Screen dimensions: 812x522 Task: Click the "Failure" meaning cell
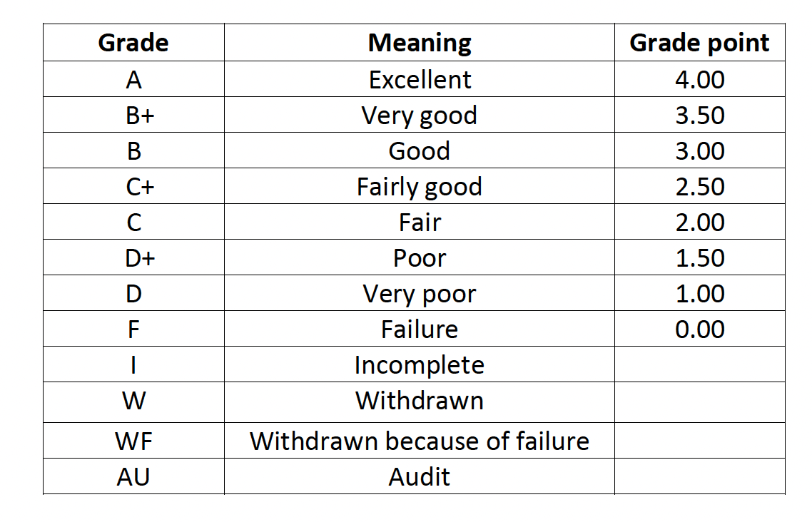point(420,329)
